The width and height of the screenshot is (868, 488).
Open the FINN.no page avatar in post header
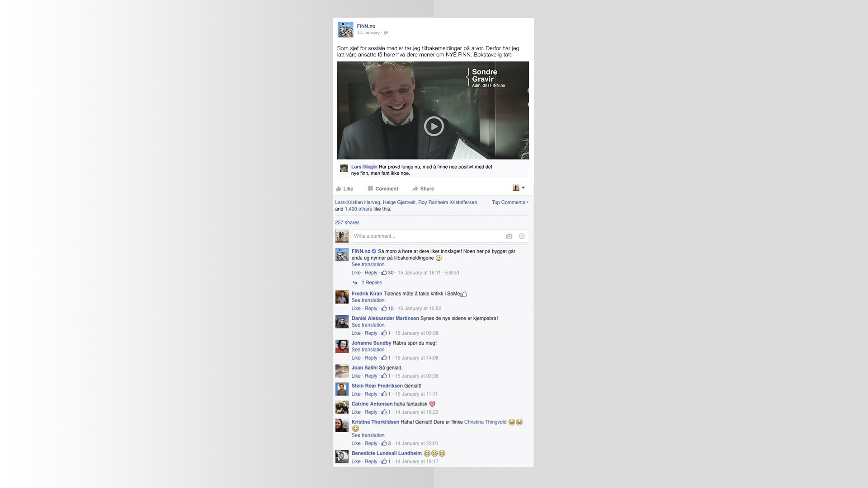pos(345,29)
